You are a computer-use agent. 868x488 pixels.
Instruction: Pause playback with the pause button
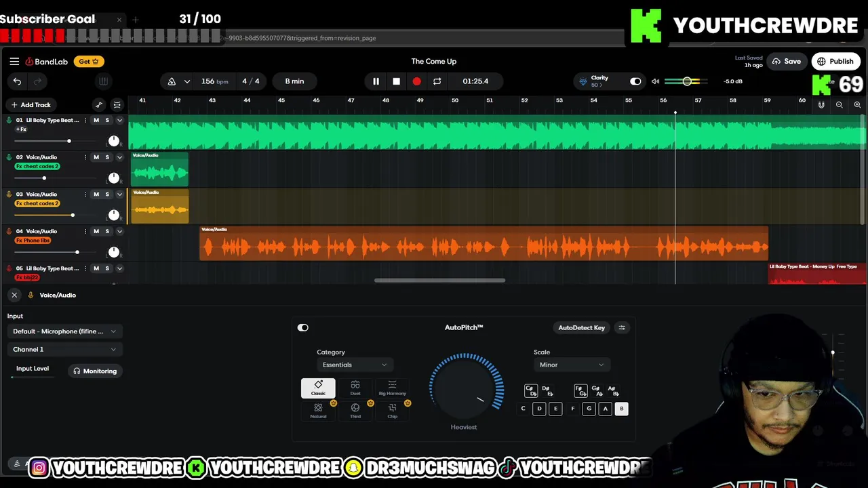pos(376,81)
